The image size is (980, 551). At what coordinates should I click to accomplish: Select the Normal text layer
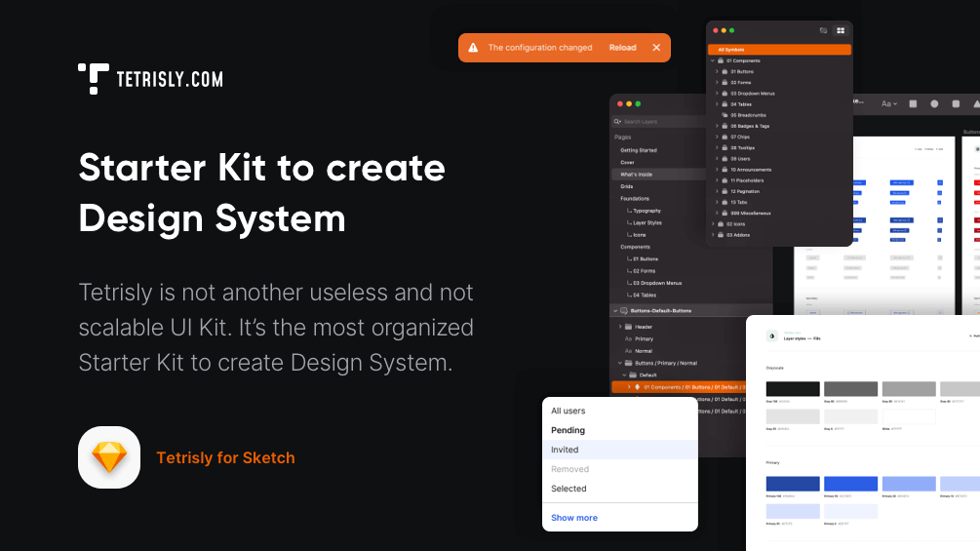[644, 351]
